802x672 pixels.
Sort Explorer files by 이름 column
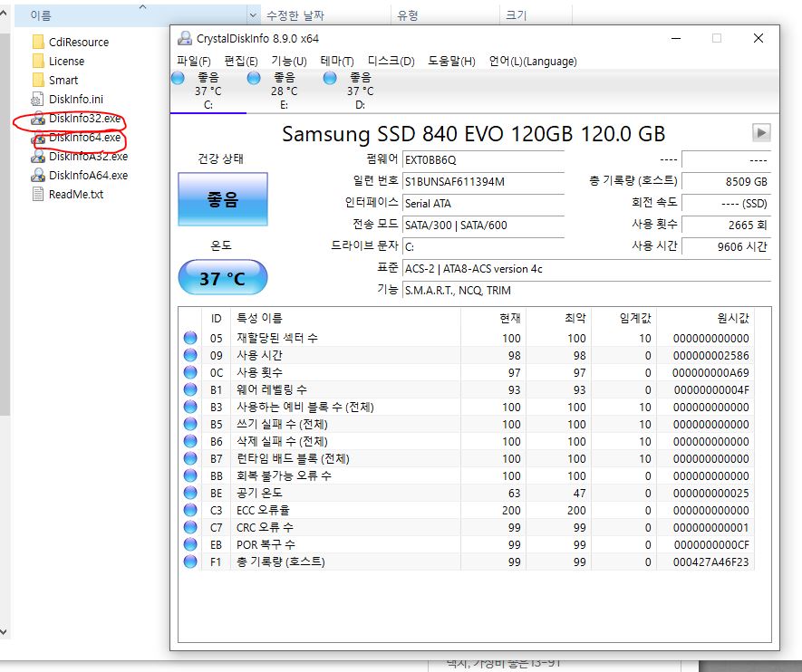coord(130,15)
